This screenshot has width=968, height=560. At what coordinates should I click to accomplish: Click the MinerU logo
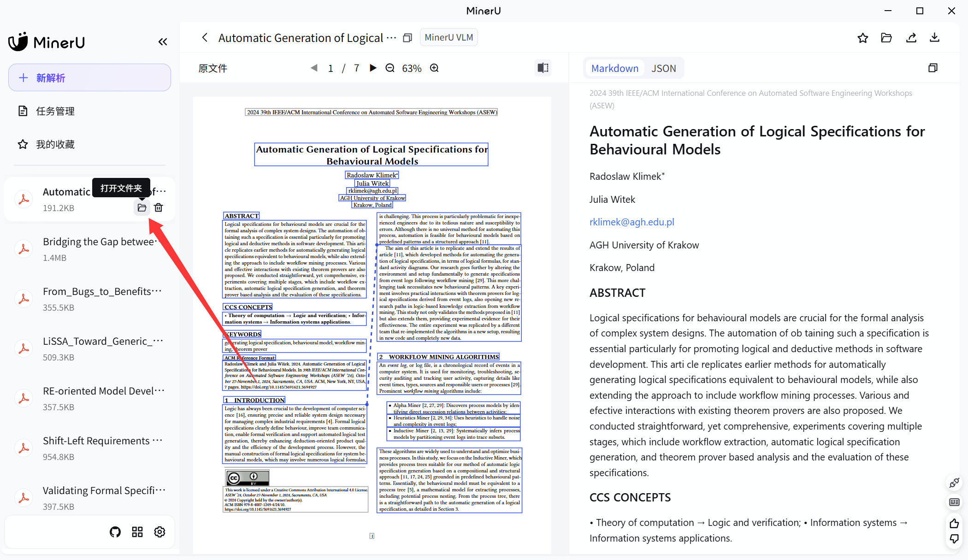coord(47,42)
